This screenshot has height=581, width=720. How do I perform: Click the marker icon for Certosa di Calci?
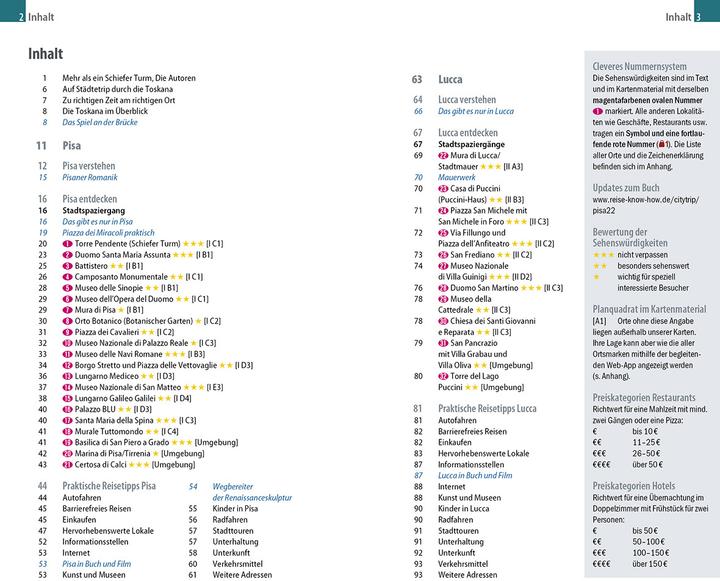point(67,464)
